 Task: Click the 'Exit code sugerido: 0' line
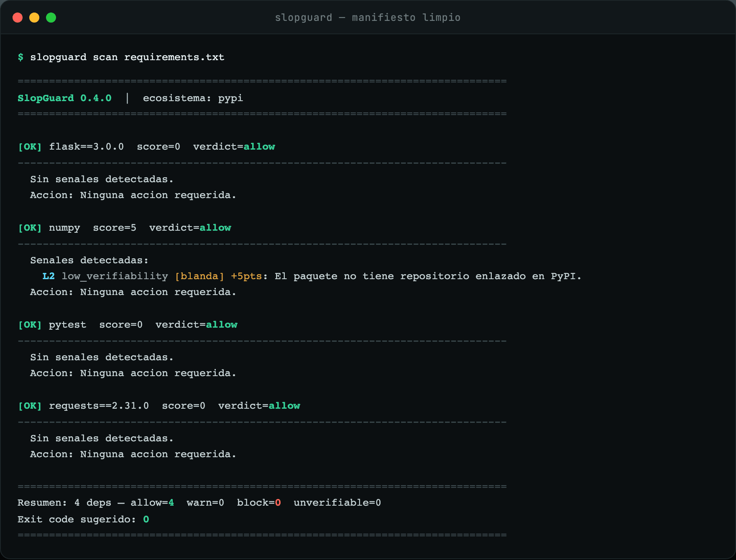(83, 519)
